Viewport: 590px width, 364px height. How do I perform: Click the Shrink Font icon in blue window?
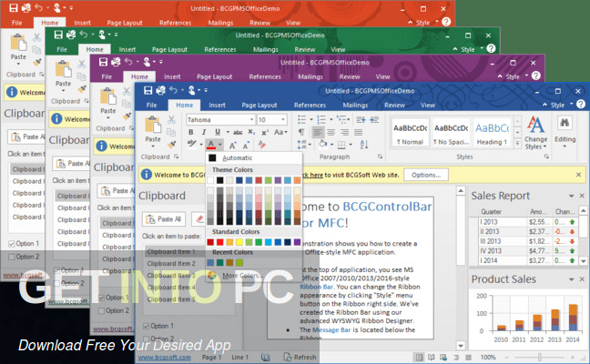click(x=246, y=146)
